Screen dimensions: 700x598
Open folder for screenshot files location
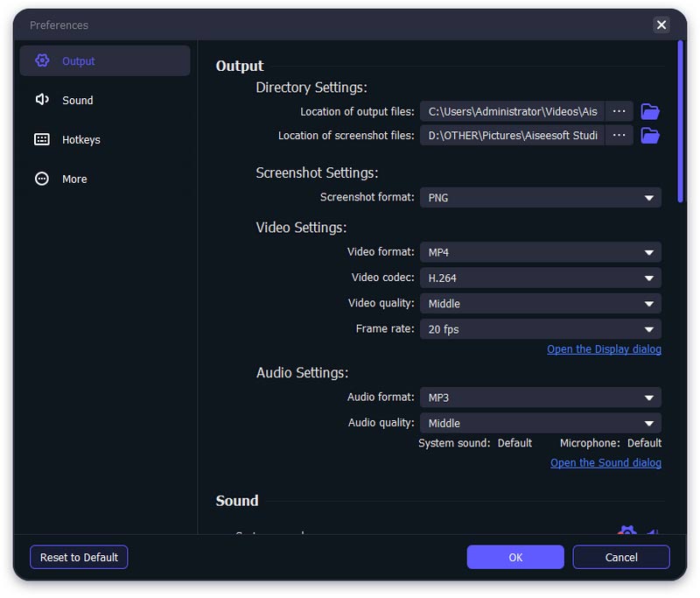click(650, 136)
